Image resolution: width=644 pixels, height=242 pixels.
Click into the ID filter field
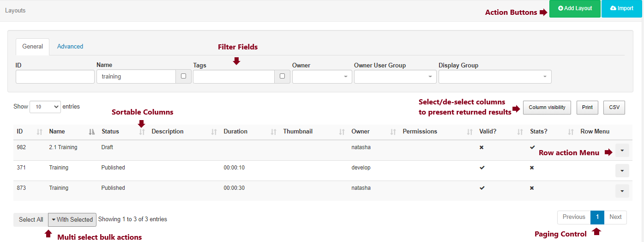tap(55, 77)
